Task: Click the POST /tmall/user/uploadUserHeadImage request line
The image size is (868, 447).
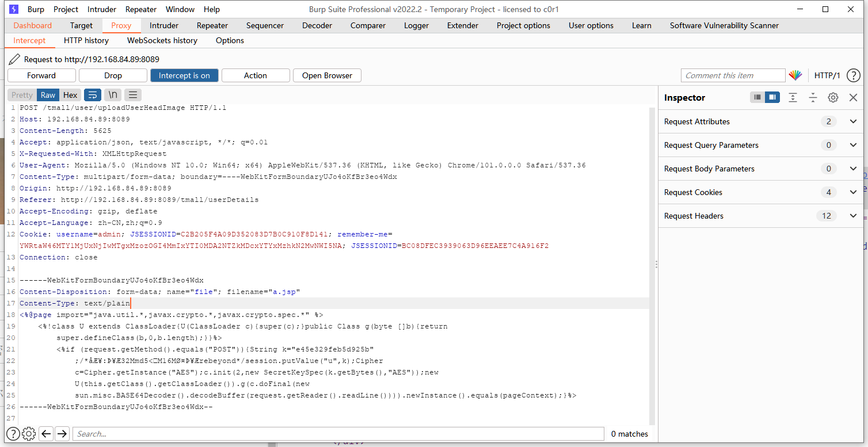Action: (123, 108)
